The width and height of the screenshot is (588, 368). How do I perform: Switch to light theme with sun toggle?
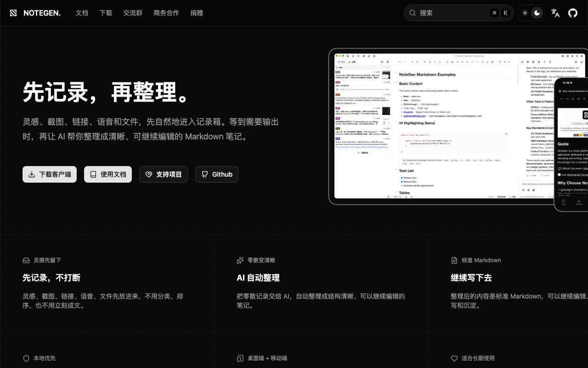tap(525, 13)
